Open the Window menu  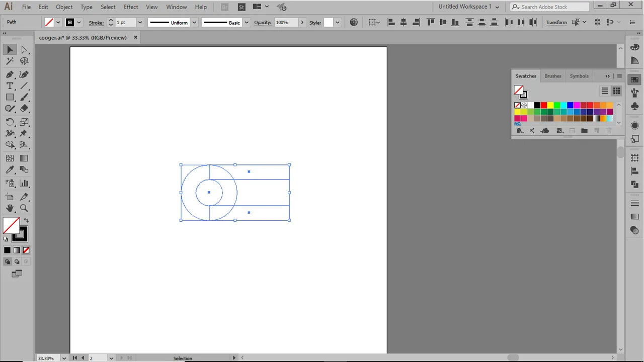click(176, 7)
